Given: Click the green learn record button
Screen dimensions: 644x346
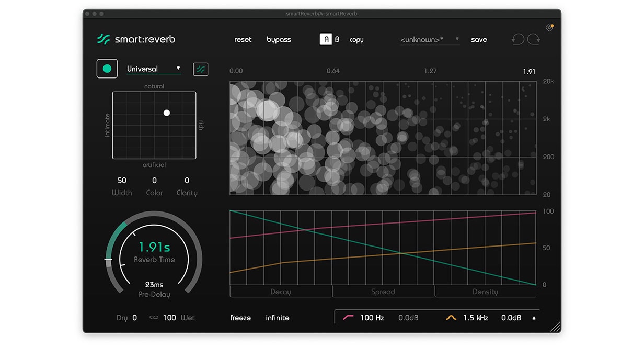Looking at the screenshot, I should 107,69.
